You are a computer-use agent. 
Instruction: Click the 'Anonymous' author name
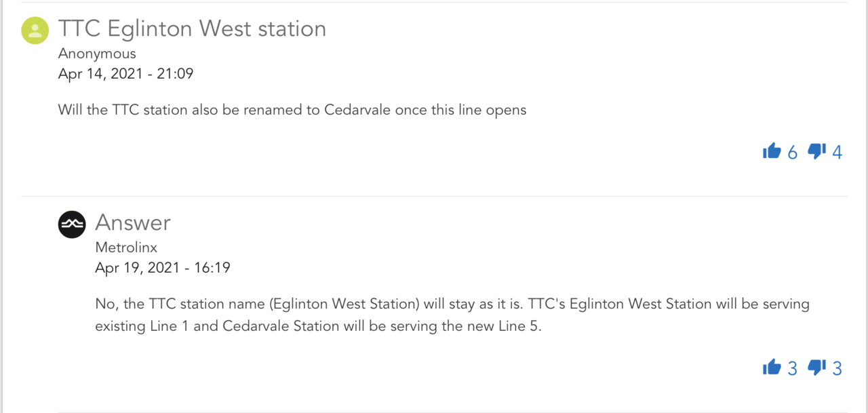point(97,54)
